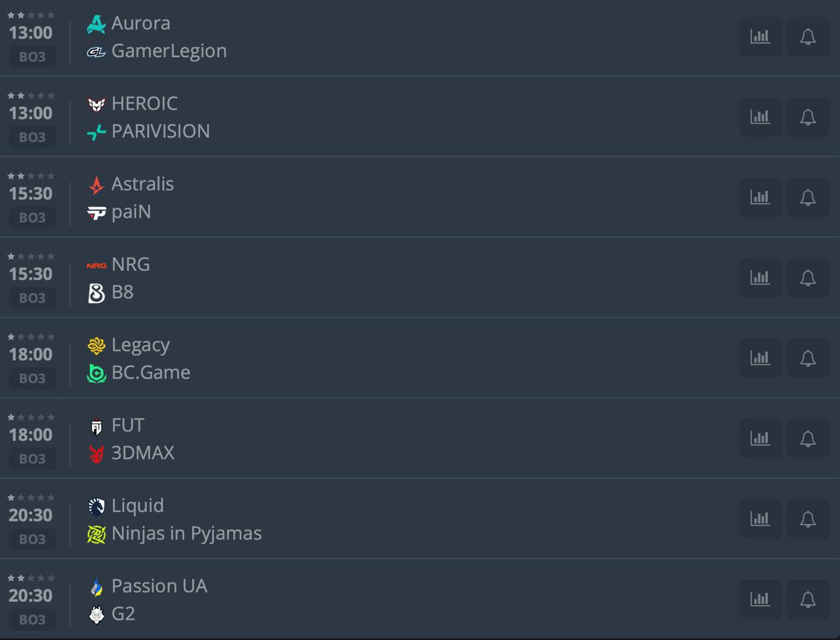Click the bell for Legacy vs BC.Game
The image size is (840, 640).
click(x=808, y=359)
